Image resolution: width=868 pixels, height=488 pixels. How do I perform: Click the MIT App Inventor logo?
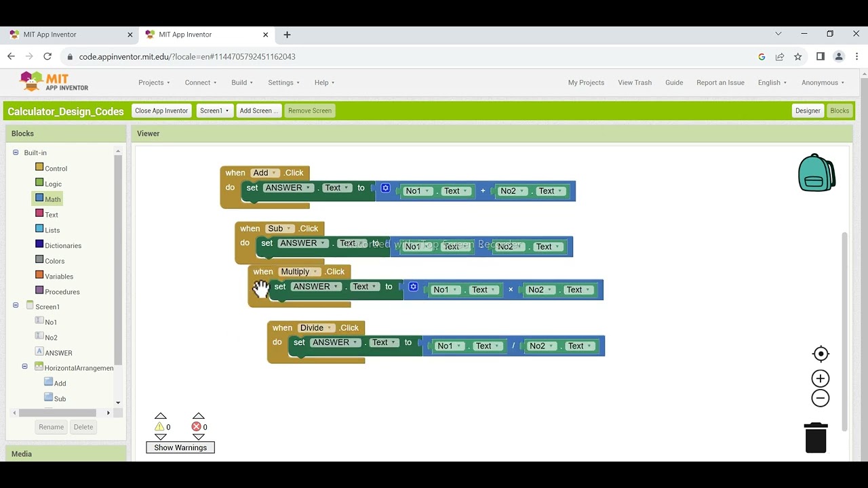(54, 82)
